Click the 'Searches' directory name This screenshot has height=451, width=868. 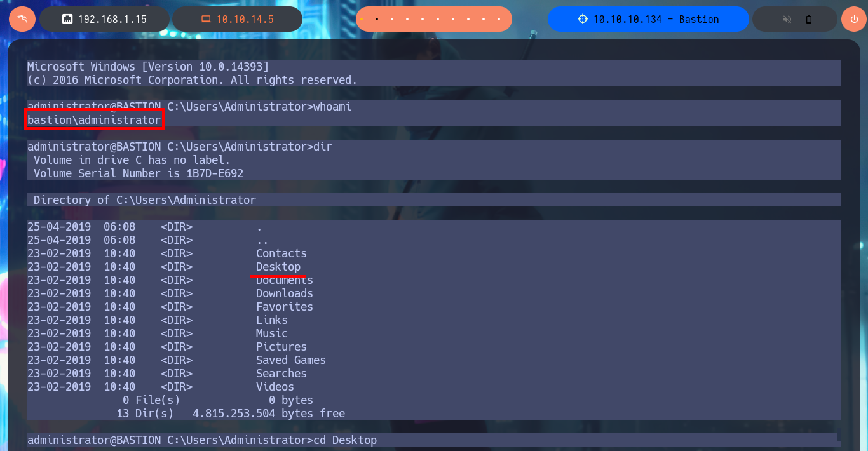(281, 374)
